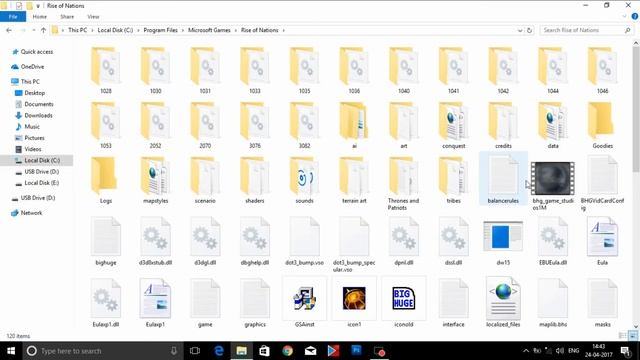640x360 pixels.
Task: Open the File ribbon tab
Action: pyautogui.click(x=13, y=17)
